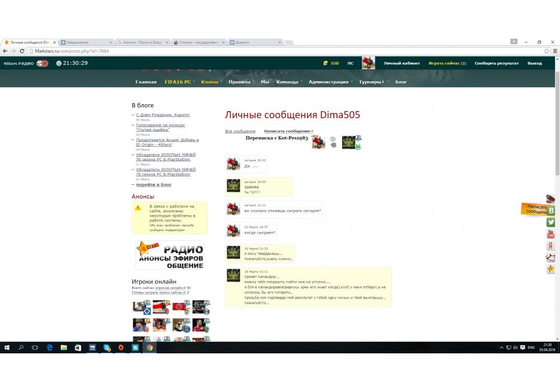Click the 4Stars Радио announcements banner
The image size is (560, 392).
click(170, 255)
